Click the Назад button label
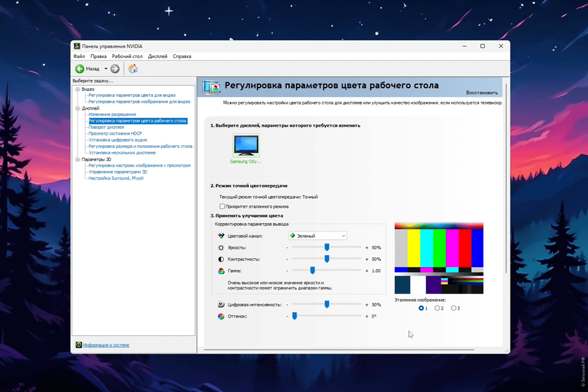The width and height of the screenshot is (588, 392). [x=92, y=69]
